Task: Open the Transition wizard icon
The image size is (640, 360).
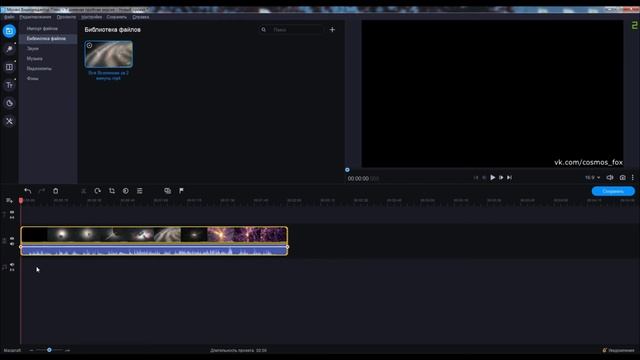Action: point(167,191)
